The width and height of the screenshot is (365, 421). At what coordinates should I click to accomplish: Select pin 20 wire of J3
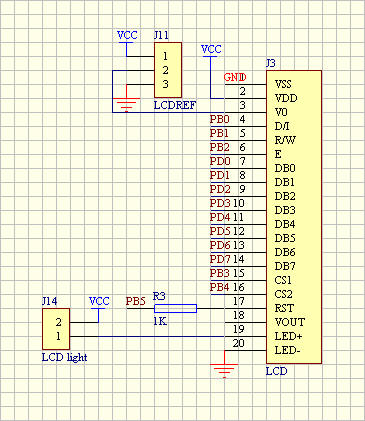246,350
